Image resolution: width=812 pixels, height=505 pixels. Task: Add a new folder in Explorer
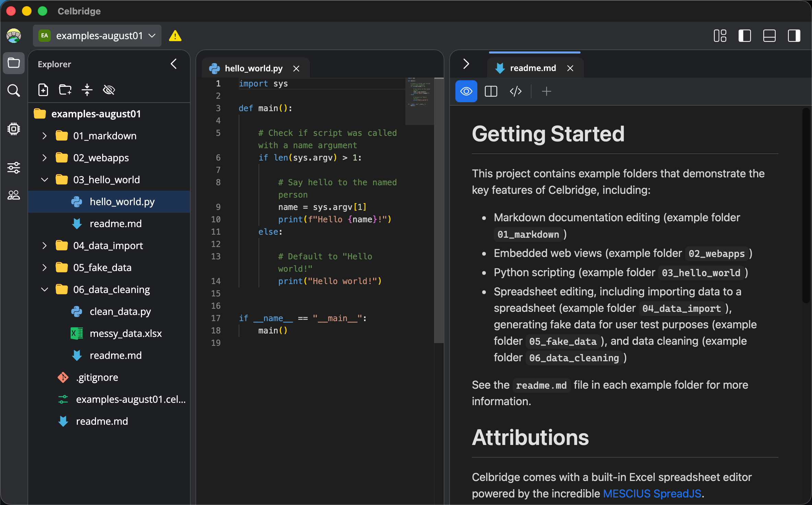pos(65,90)
